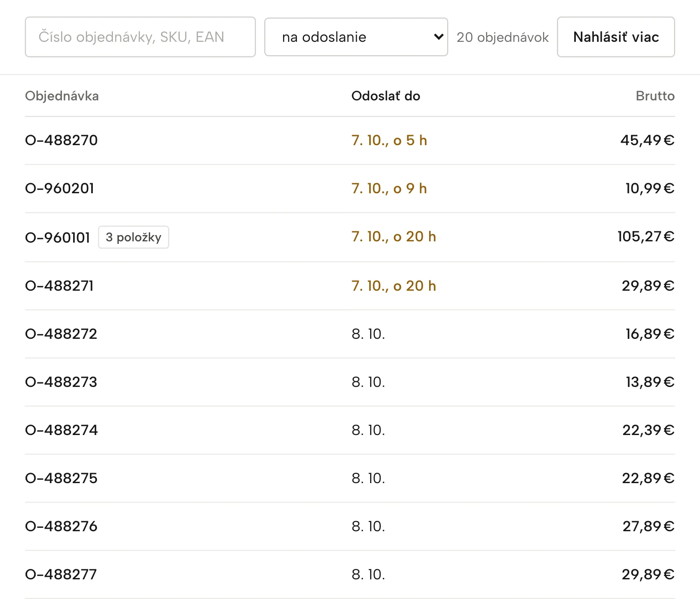Click the 22,39 € amount
Viewport: 700px width, 599px height.
pyautogui.click(x=649, y=430)
